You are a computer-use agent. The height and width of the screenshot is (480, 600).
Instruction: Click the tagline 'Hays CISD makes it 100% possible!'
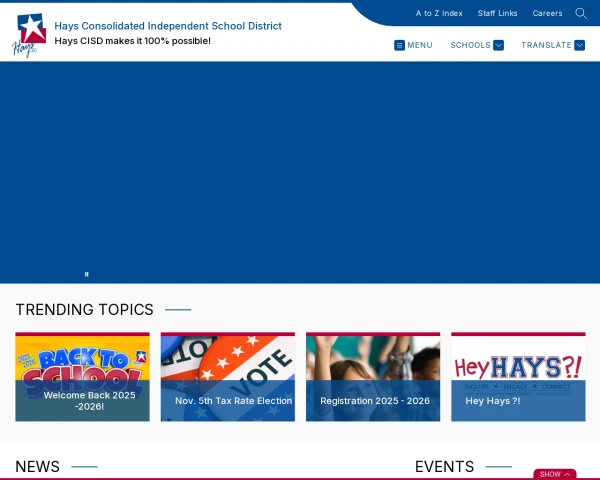coord(132,41)
